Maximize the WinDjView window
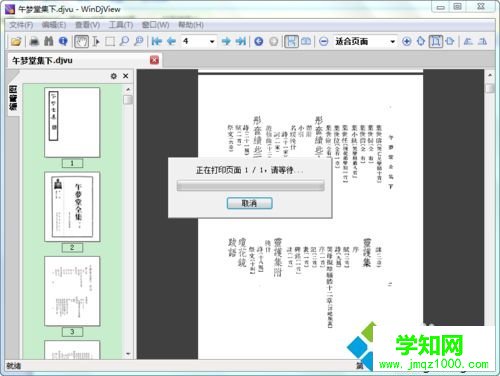Image resolution: width=500 pixels, height=376 pixels. click(x=458, y=7)
